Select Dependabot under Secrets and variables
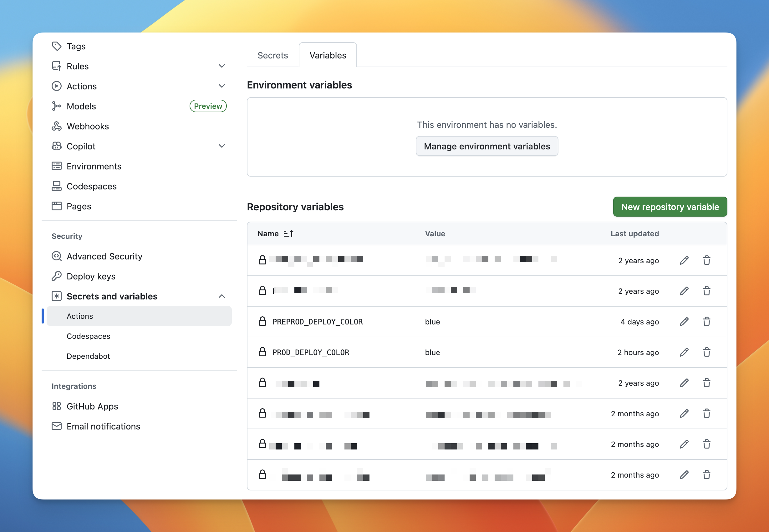Viewport: 769px width, 532px height. pyautogui.click(x=88, y=356)
